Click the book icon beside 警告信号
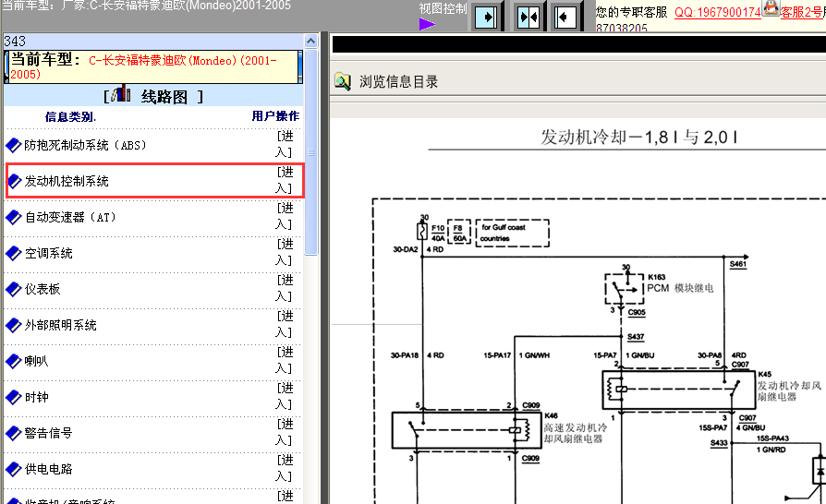This screenshot has height=504, width=826. coord(13,433)
